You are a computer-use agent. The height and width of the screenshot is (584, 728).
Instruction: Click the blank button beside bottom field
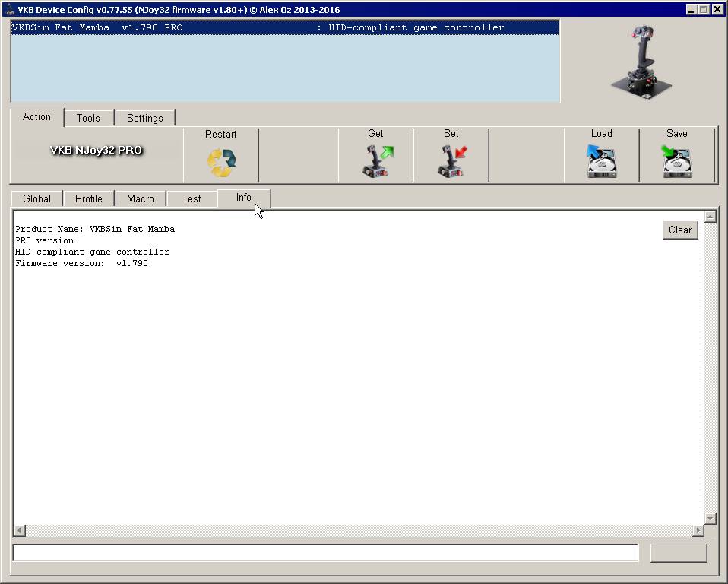(x=679, y=553)
